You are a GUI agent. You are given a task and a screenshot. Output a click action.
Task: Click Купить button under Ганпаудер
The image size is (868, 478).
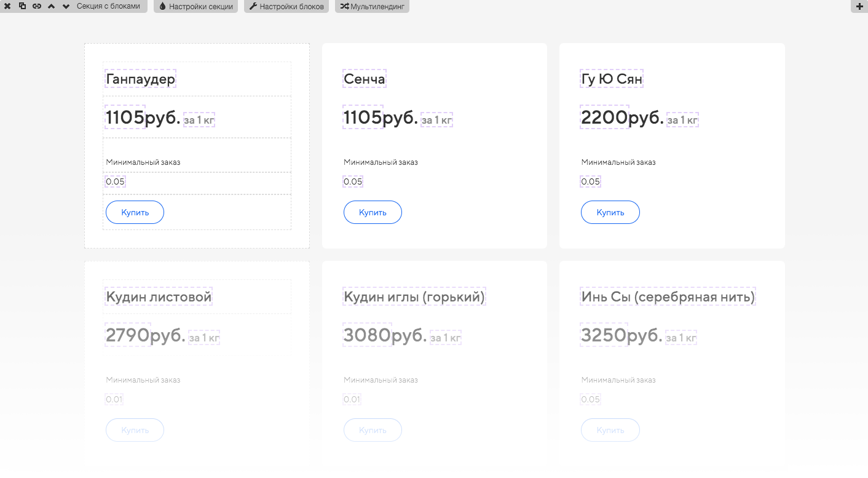coord(135,212)
